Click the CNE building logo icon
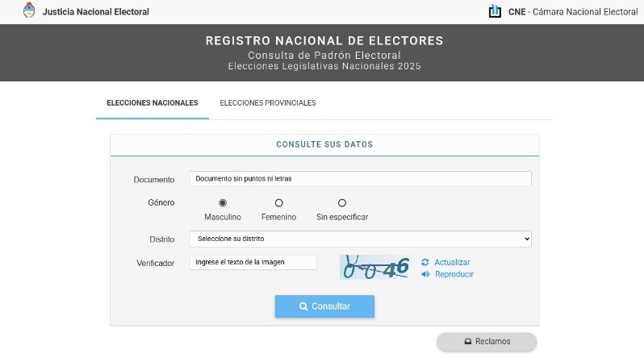This screenshot has width=644, height=362. click(495, 11)
